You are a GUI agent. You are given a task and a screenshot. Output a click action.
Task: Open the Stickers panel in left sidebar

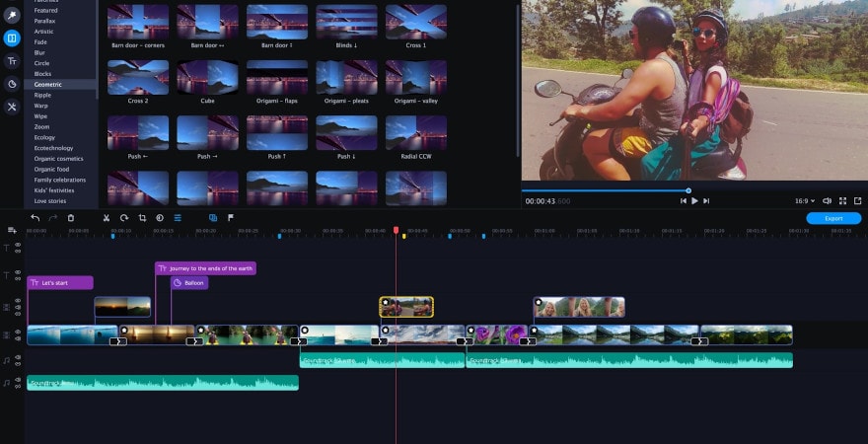click(12, 84)
